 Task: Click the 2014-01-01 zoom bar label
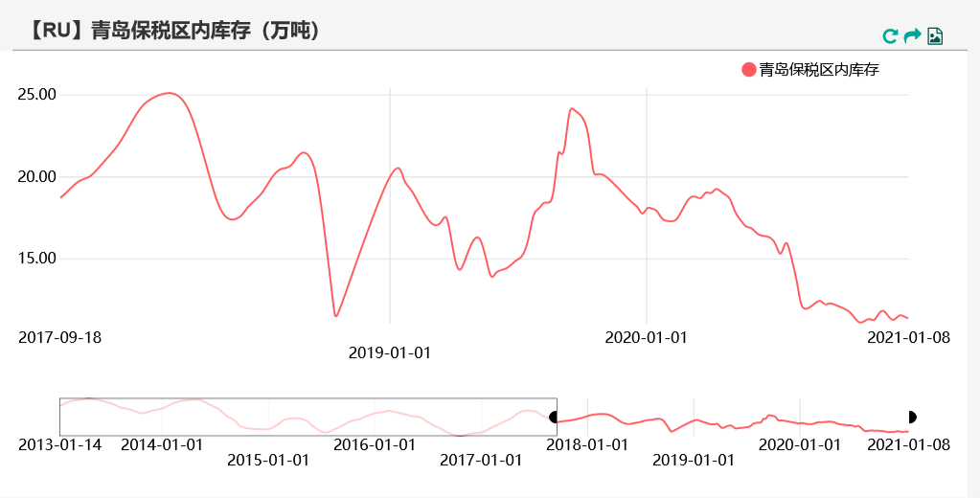[x=162, y=445]
